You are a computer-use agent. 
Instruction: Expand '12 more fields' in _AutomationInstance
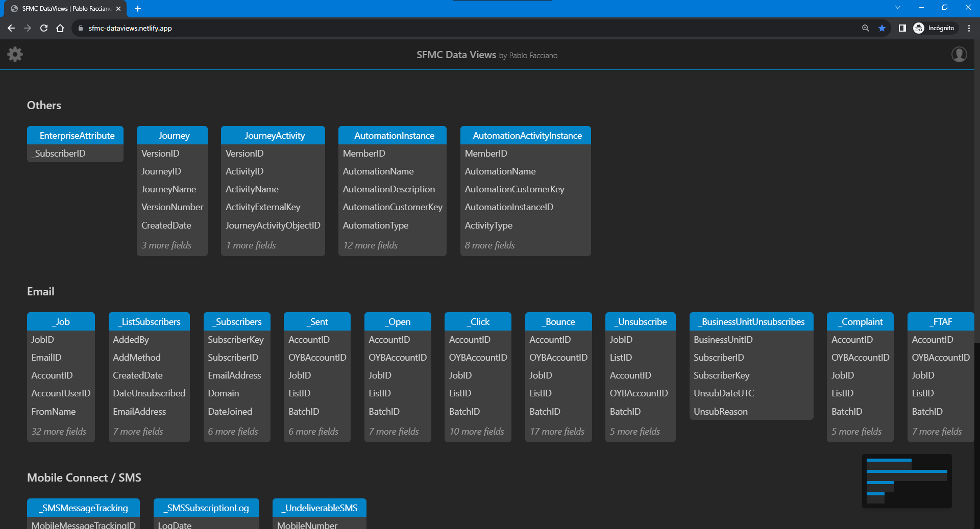[x=370, y=245]
